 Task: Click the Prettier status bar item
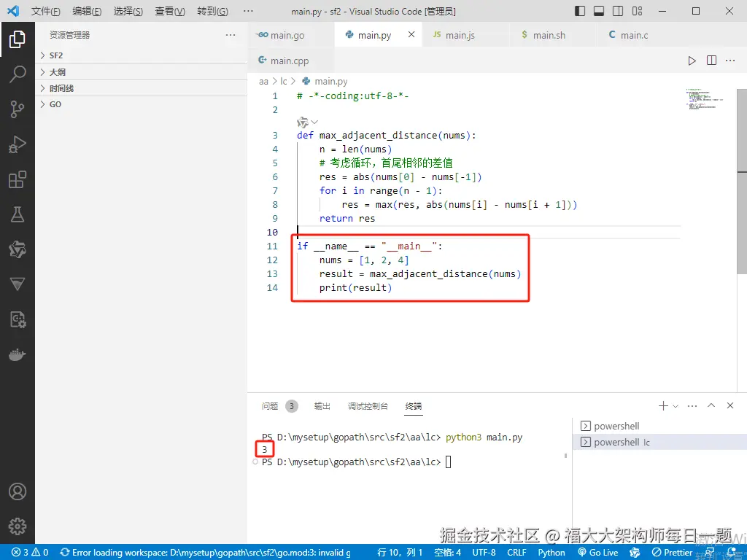click(x=672, y=553)
